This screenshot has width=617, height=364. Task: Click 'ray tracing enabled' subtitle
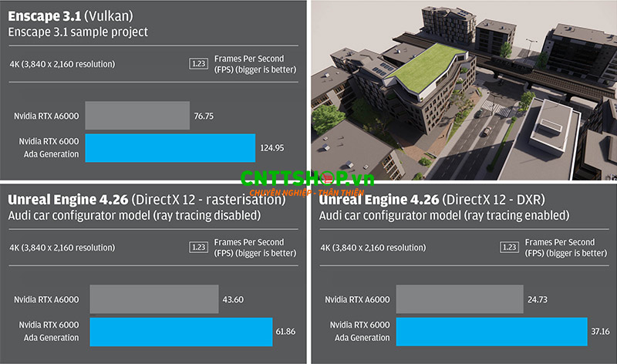click(444, 216)
